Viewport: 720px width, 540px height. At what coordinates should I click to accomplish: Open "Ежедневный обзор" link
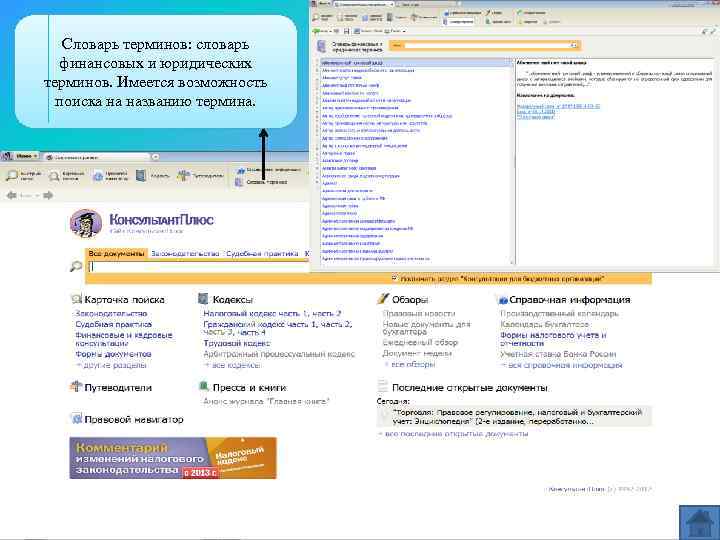pyautogui.click(x=420, y=343)
